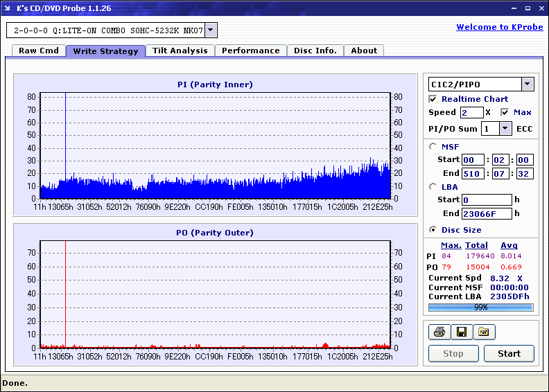Click the LBA End value field
The height and width of the screenshot is (392, 549).
click(x=487, y=214)
